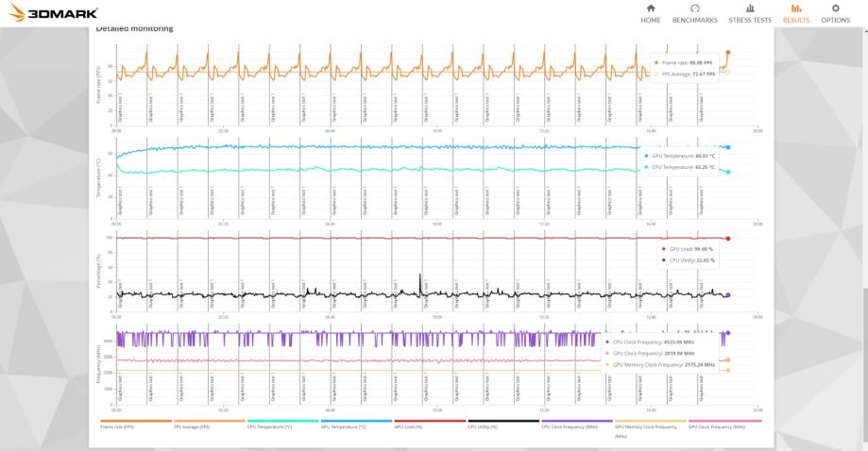Click the GPU temperature blue end marker
Screen dimensions: 868x451
(x=728, y=147)
